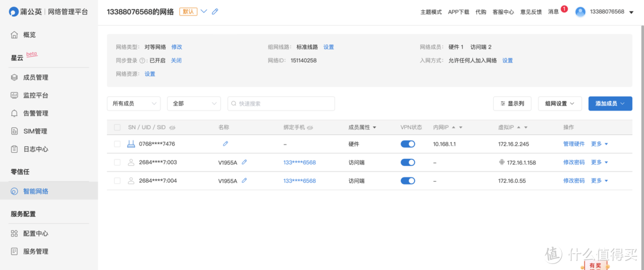Expand 更多 for 0768****7476 row
This screenshot has height=270, width=644.
[x=599, y=143]
